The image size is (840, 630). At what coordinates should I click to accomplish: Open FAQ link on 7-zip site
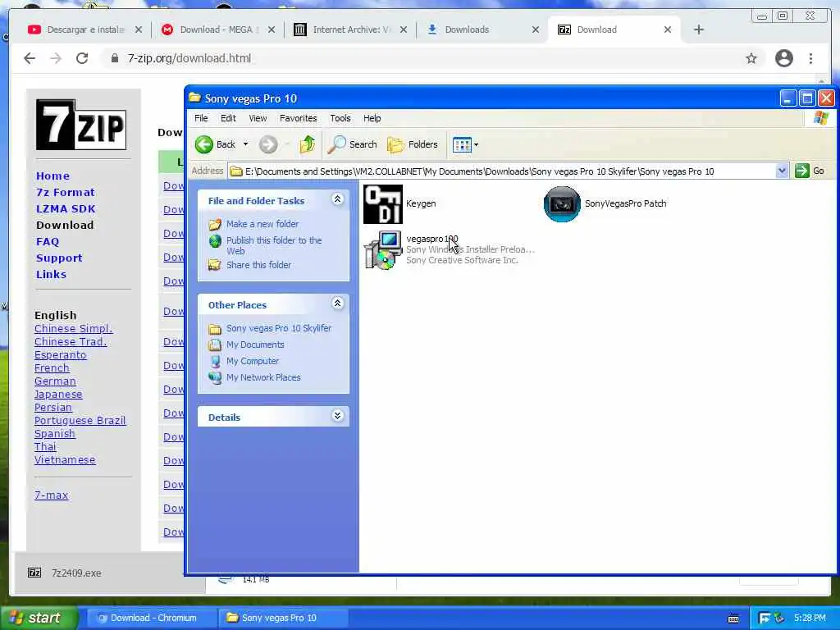click(x=47, y=242)
